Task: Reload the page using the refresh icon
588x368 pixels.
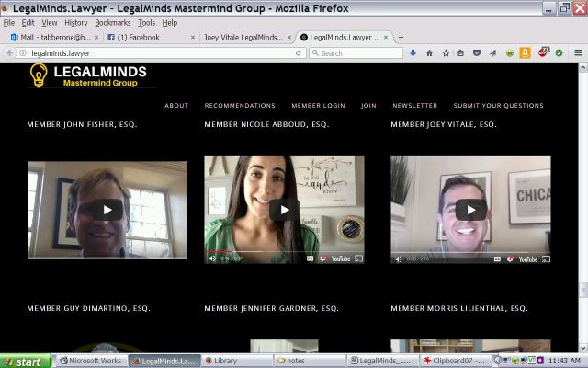Action: coord(299,53)
